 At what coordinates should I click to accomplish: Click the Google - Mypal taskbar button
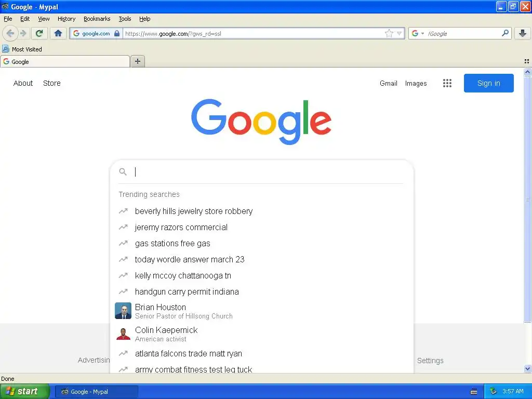[97, 392]
